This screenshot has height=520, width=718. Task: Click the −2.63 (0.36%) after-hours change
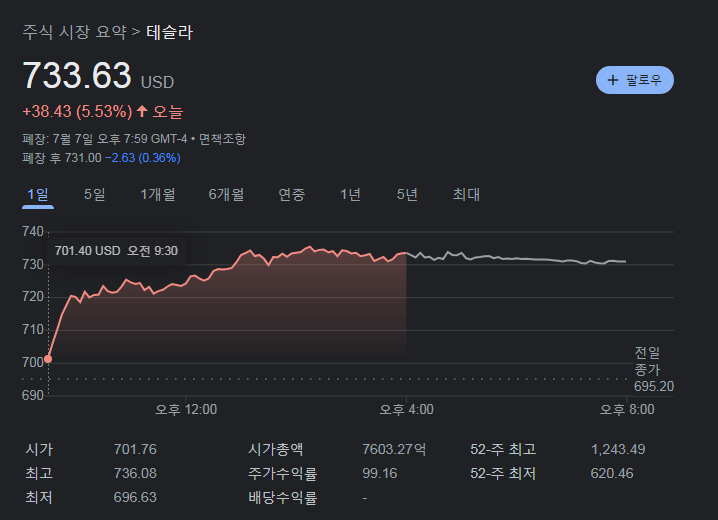tap(143, 158)
